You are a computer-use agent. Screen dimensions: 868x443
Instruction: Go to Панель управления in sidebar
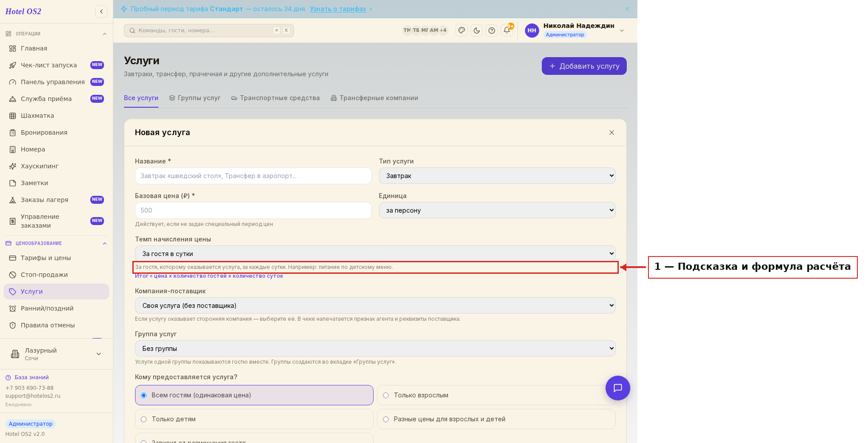56,82
